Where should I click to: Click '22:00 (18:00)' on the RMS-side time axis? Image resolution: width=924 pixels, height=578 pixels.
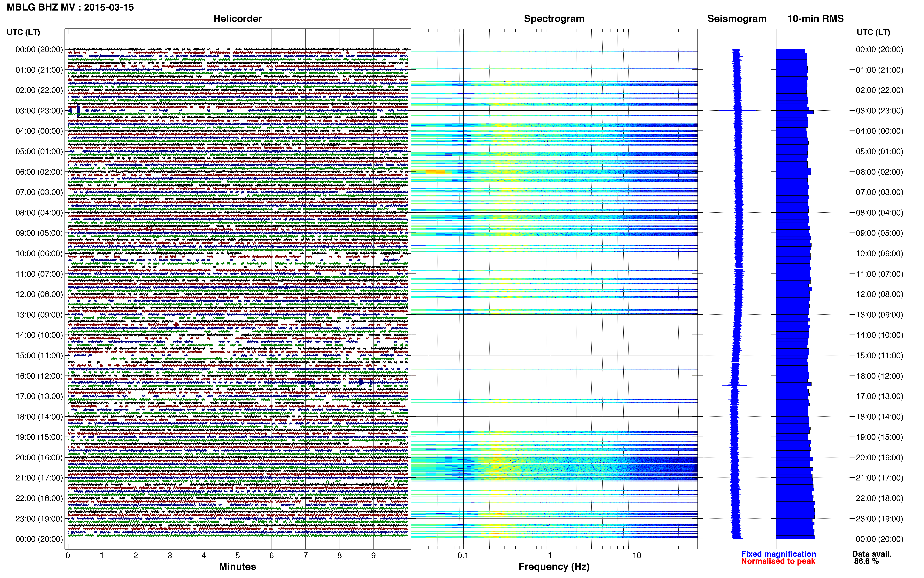(x=879, y=498)
